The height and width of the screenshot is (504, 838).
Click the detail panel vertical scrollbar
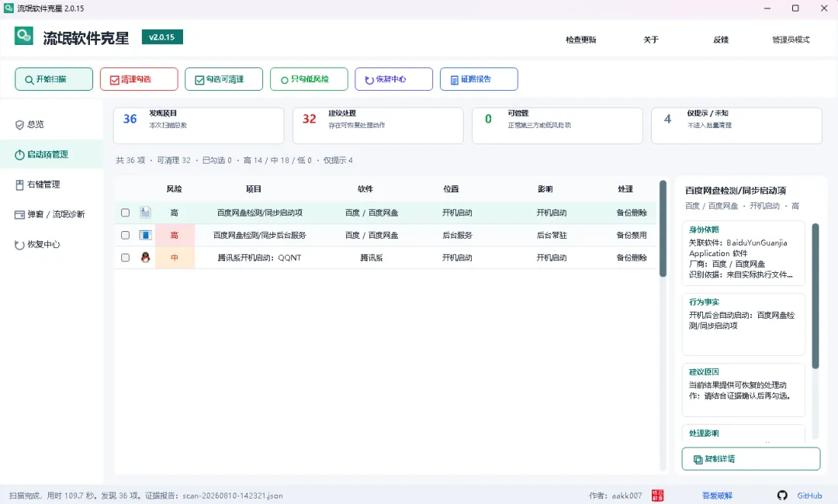[x=815, y=296]
